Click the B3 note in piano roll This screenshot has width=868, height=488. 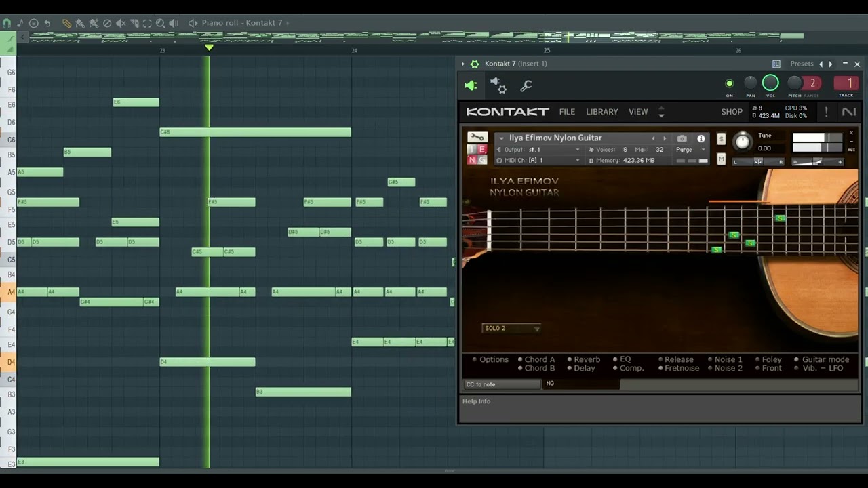click(304, 392)
